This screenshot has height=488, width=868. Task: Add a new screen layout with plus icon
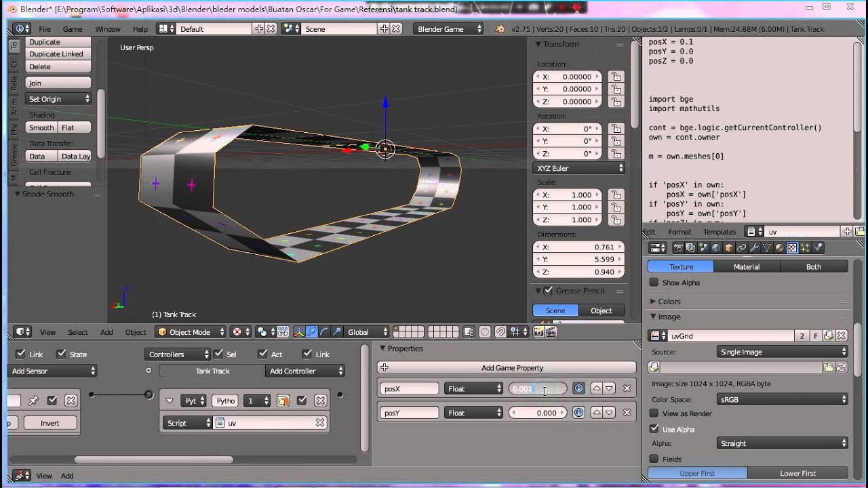click(x=259, y=29)
